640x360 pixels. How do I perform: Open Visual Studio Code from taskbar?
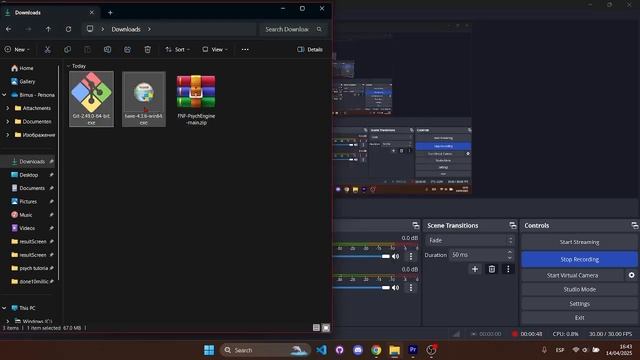pos(321,350)
